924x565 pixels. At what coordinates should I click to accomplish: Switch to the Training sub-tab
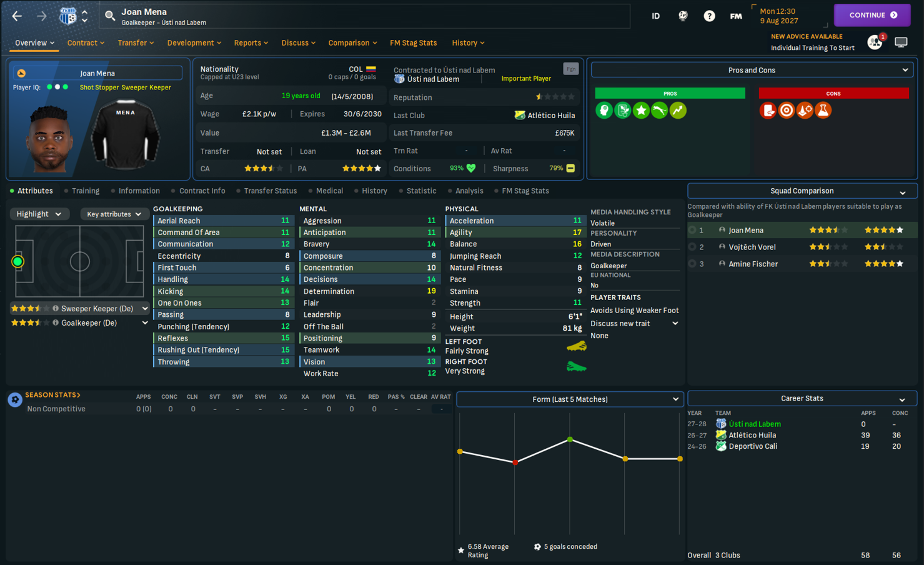coord(85,191)
